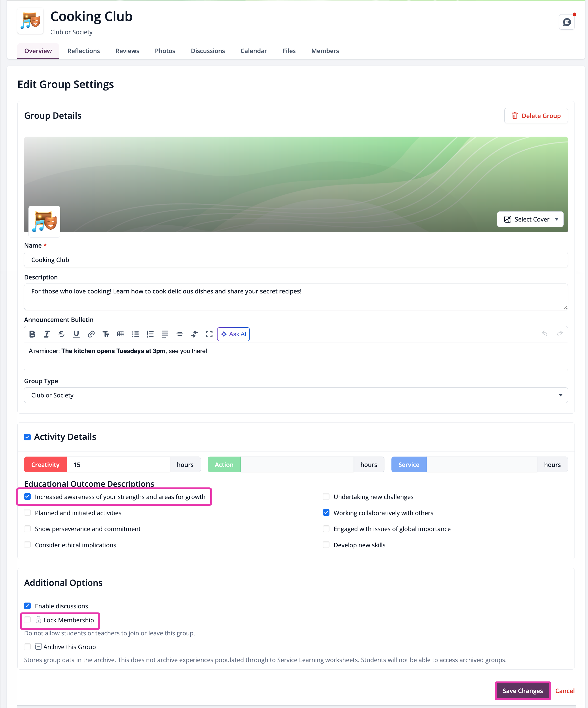Screen dimensions: 588x708
Task: Insert a link using the toolbar icon
Action: [x=91, y=334]
